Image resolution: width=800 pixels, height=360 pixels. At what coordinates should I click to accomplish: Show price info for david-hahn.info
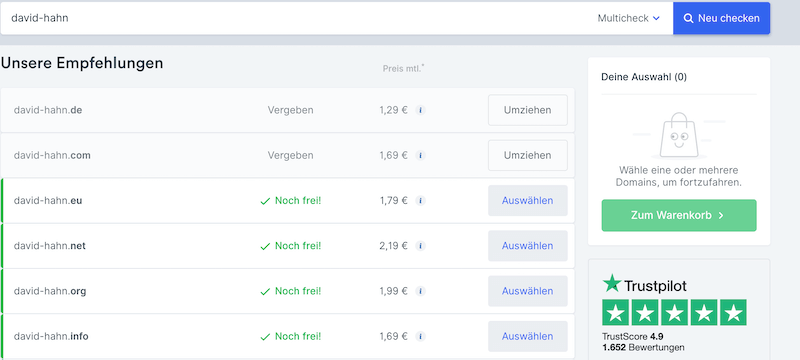click(x=420, y=337)
